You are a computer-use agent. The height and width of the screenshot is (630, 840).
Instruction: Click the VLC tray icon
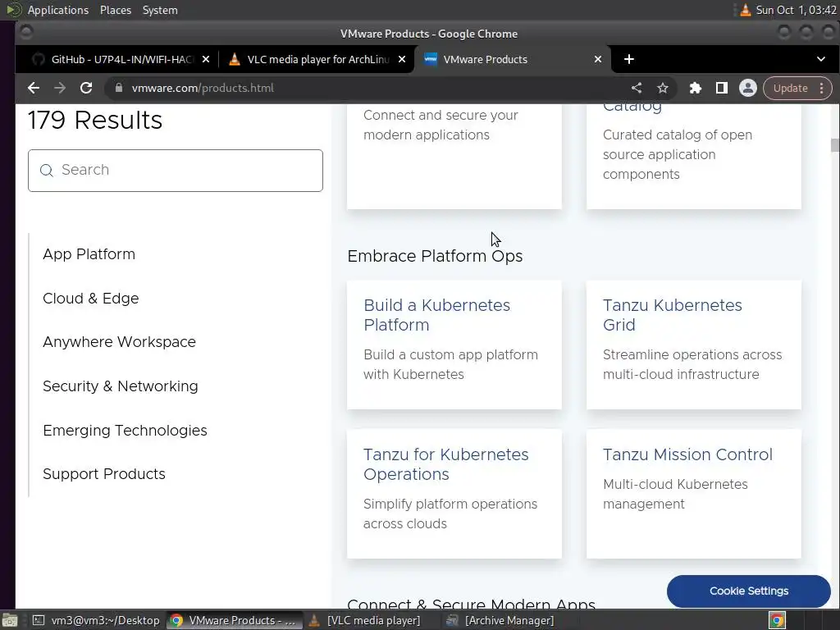tap(745, 10)
